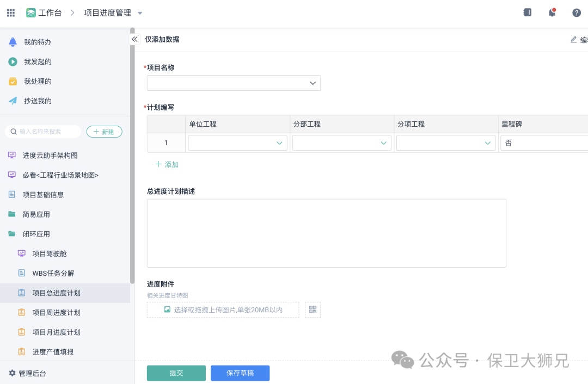Click the 总进度计划描述 text area
588x384 pixels.
pyautogui.click(x=326, y=233)
